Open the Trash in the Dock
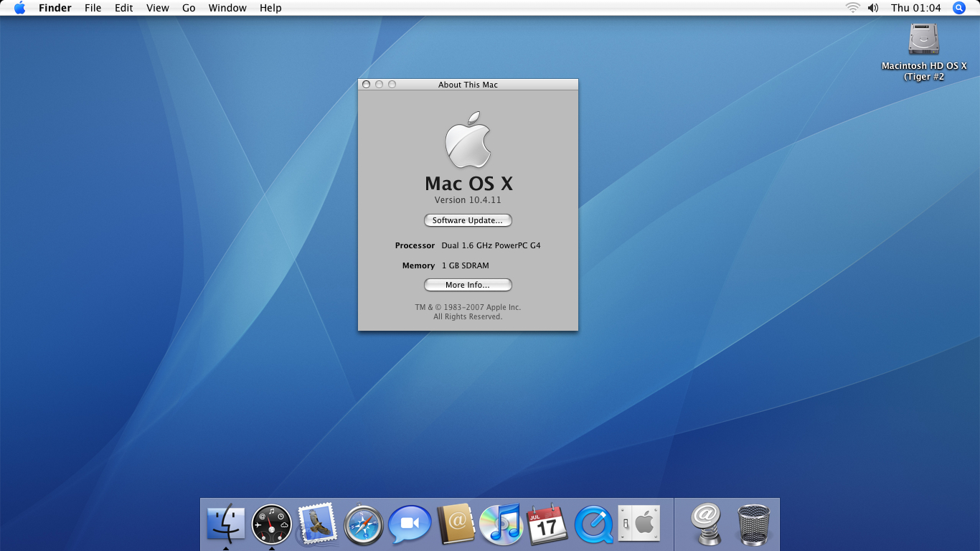Viewport: 980px width, 551px height. pos(754,524)
